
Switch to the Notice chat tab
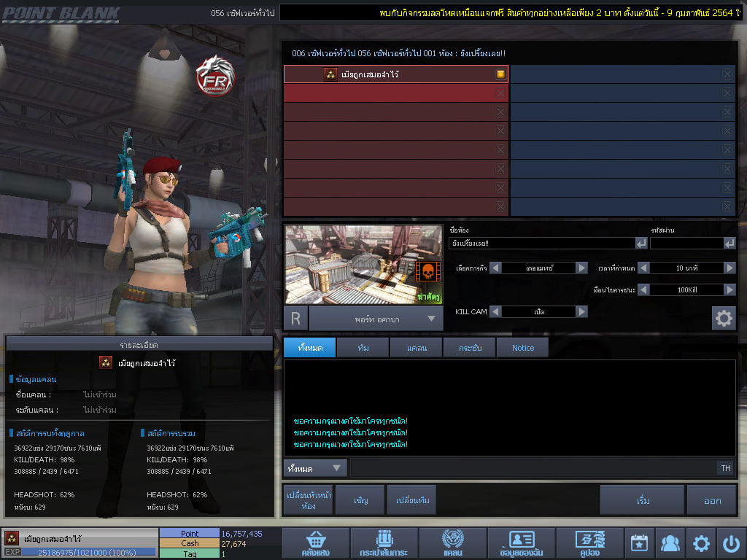pyautogui.click(x=522, y=348)
